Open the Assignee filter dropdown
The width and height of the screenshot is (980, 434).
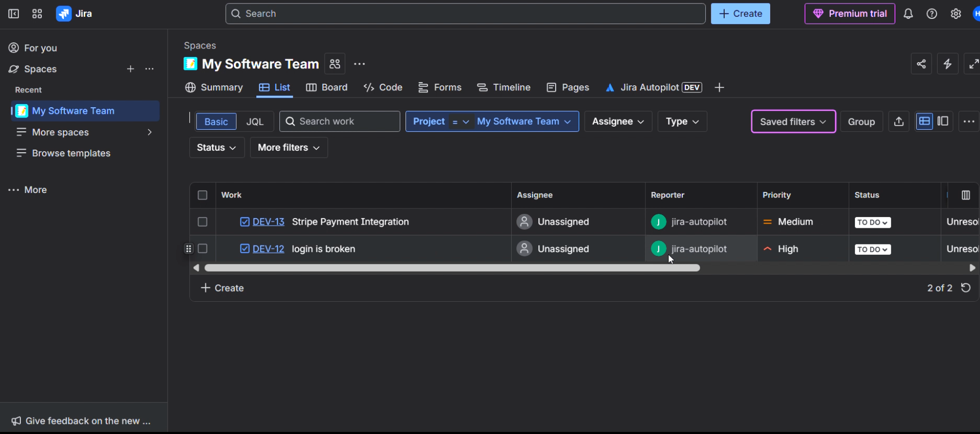coord(618,122)
